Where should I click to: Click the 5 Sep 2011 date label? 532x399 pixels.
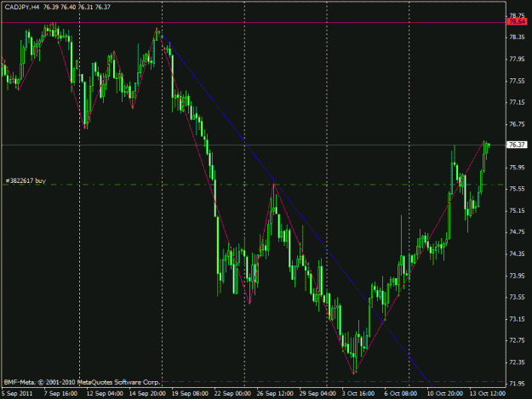(17, 394)
